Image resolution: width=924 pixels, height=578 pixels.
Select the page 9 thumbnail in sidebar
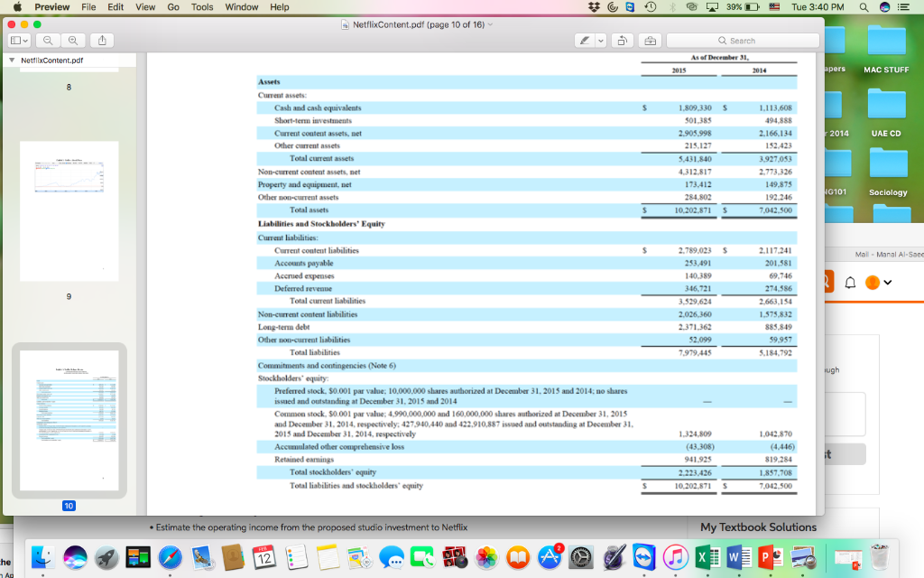(68, 210)
